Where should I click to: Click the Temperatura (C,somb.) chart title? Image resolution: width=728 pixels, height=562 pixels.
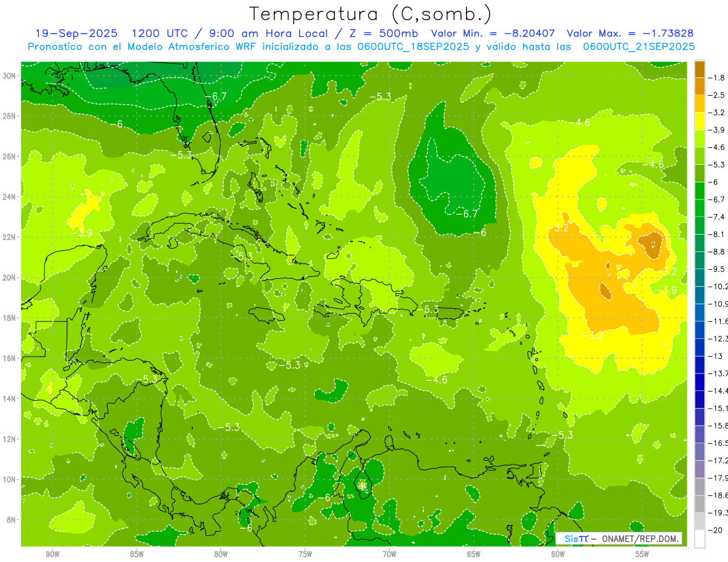(x=369, y=13)
